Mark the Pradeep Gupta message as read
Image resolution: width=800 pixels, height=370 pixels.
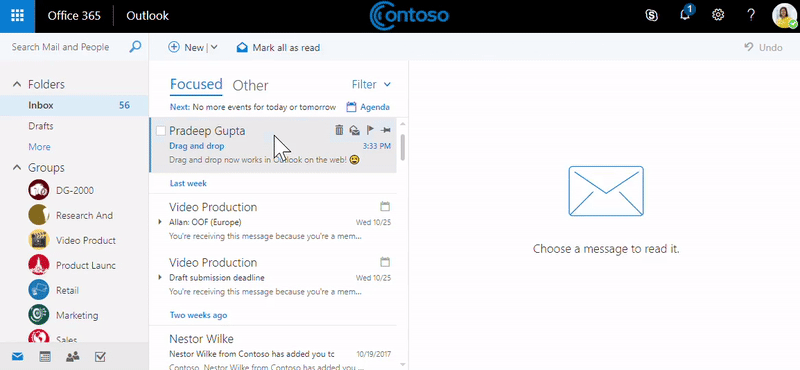click(x=355, y=131)
